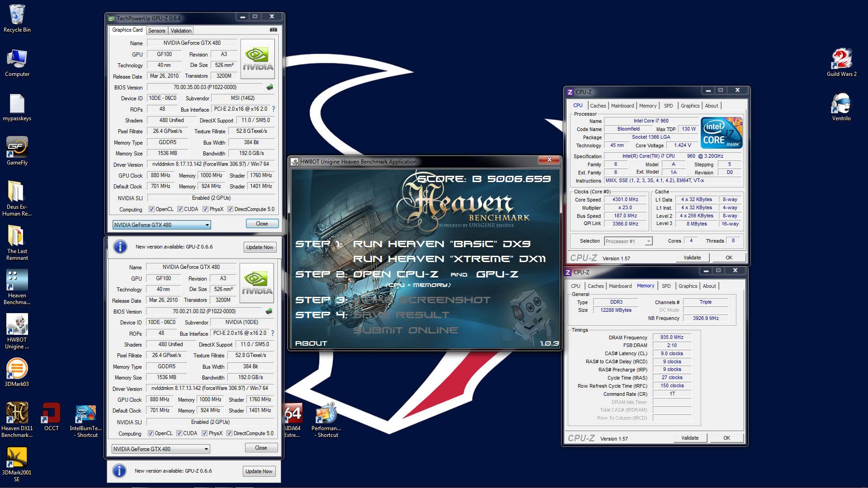868x488 pixels.
Task: Open SPD tab in bottom CPU-Z window
Action: pyautogui.click(x=666, y=286)
